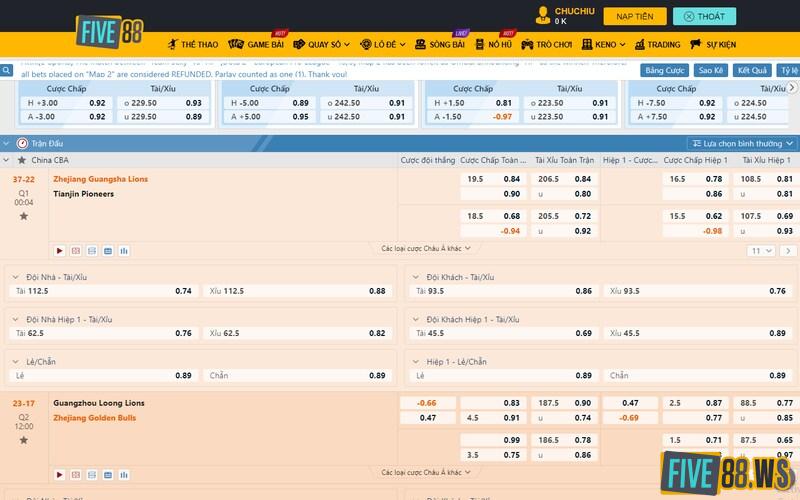The width and height of the screenshot is (800, 500).
Task: Open TRADING menu
Action: tap(658, 44)
